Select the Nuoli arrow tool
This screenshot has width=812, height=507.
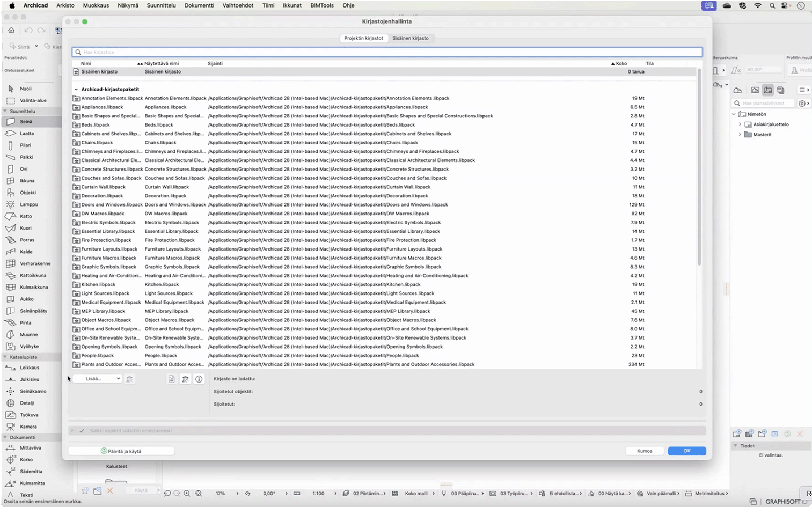coord(26,89)
